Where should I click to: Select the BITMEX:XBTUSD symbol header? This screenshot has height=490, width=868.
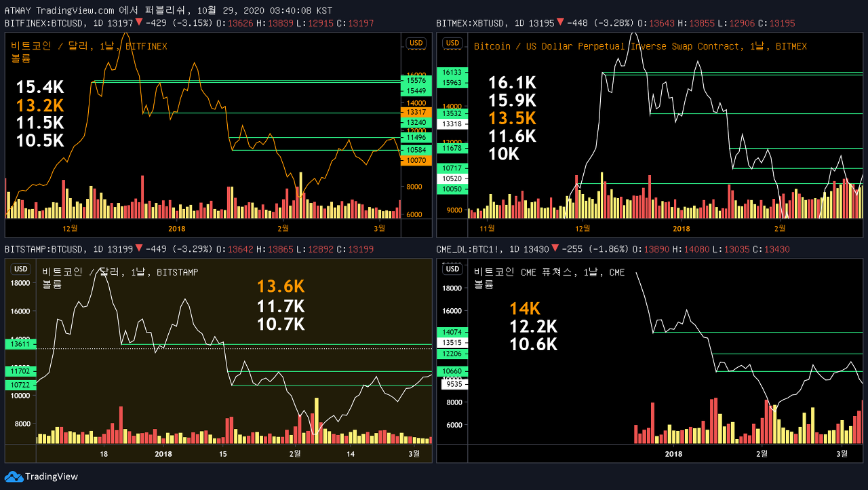point(473,23)
